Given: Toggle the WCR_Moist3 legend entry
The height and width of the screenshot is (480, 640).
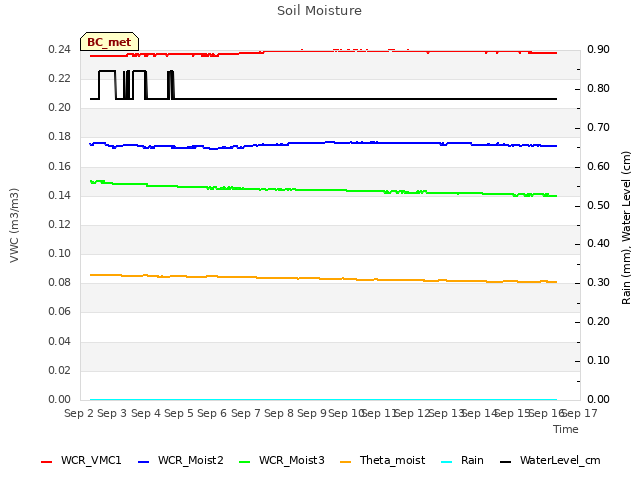Looking at the screenshot, I should (282, 460).
